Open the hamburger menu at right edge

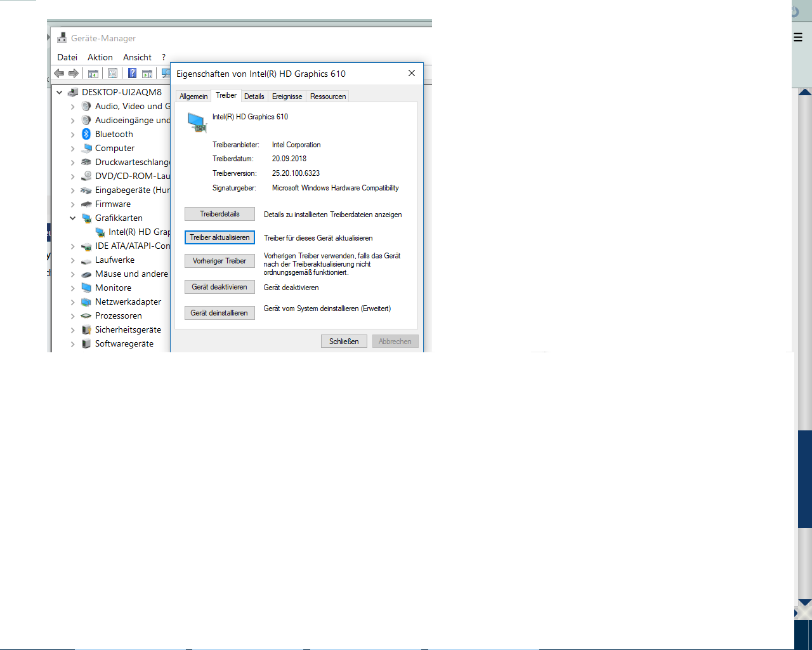(x=798, y=37)
